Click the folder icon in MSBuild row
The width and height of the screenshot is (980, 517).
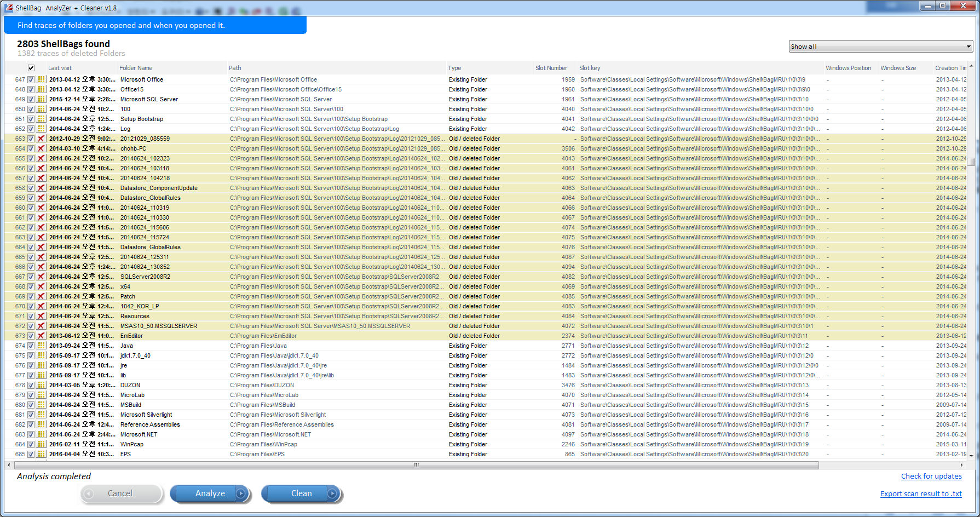(x=42, y=405)
